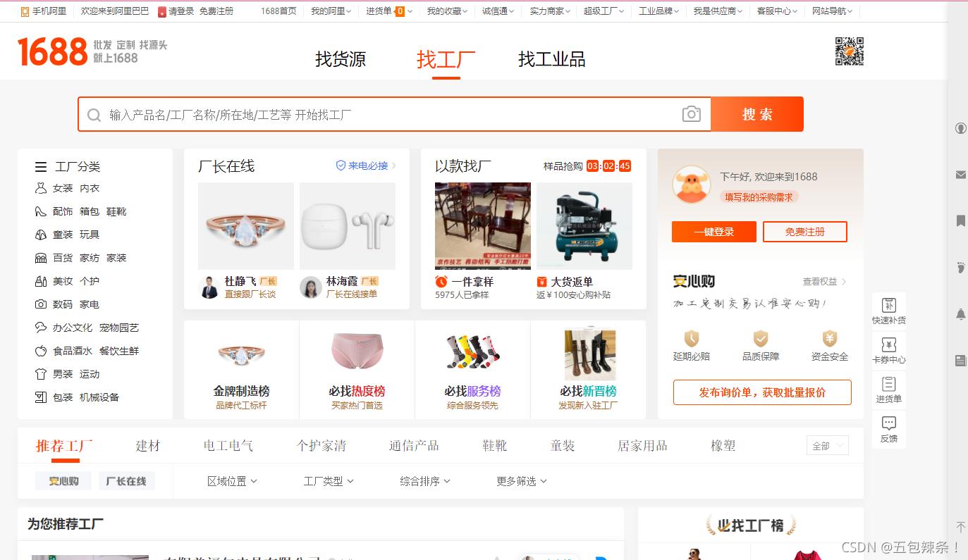Enable the 厂长在线 filter

point(127,480)
